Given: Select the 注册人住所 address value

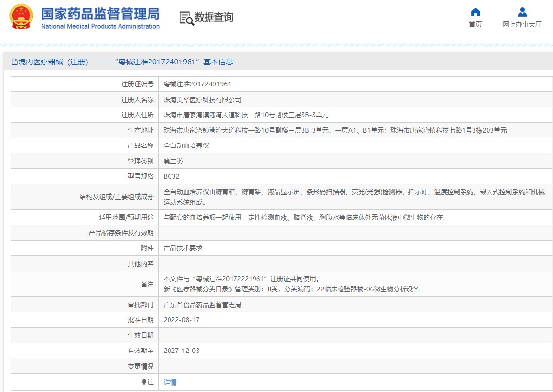Looking at the screenshot, I should point(246,115).
